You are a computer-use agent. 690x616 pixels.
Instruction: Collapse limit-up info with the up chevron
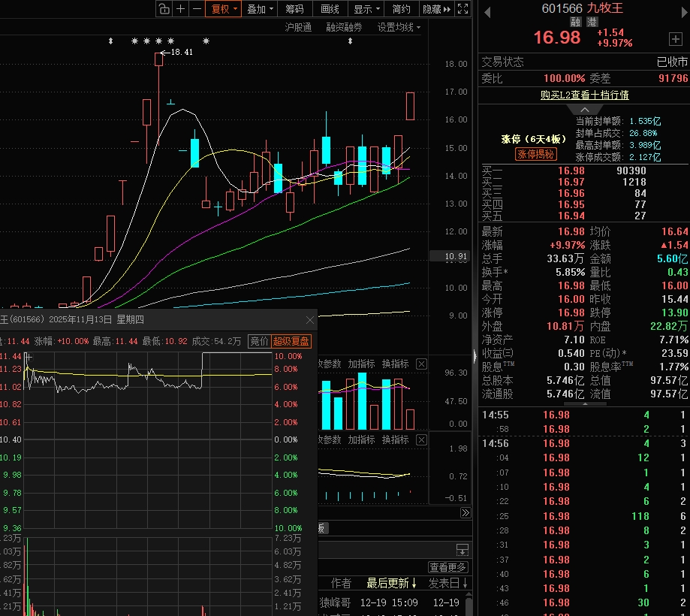tap(584, 109)
